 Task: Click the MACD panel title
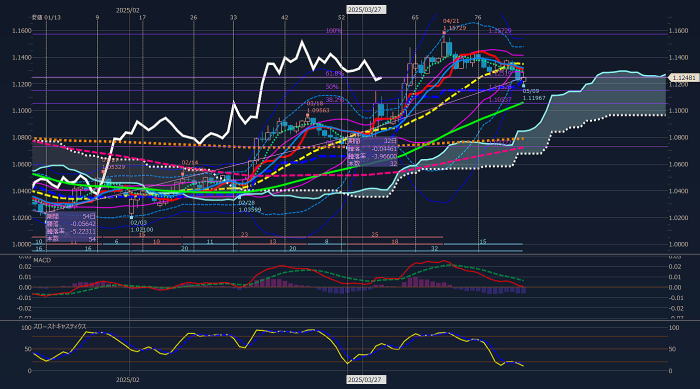click(42, 260)
